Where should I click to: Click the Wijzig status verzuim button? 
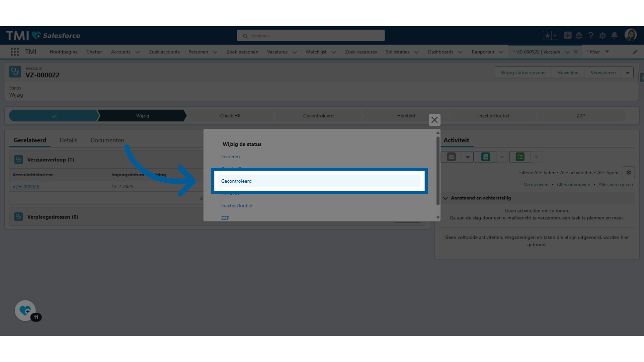[x=523, y=72]
